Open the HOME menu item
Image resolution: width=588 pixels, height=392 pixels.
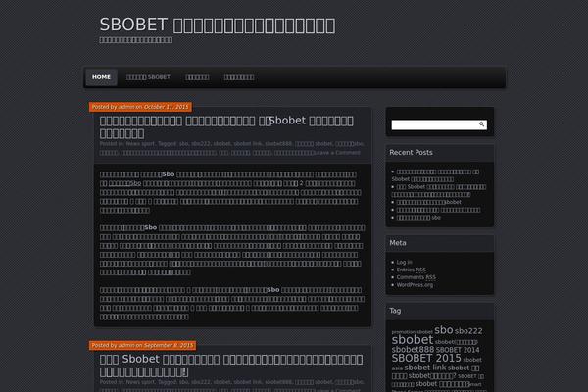(x=101, y=77)
